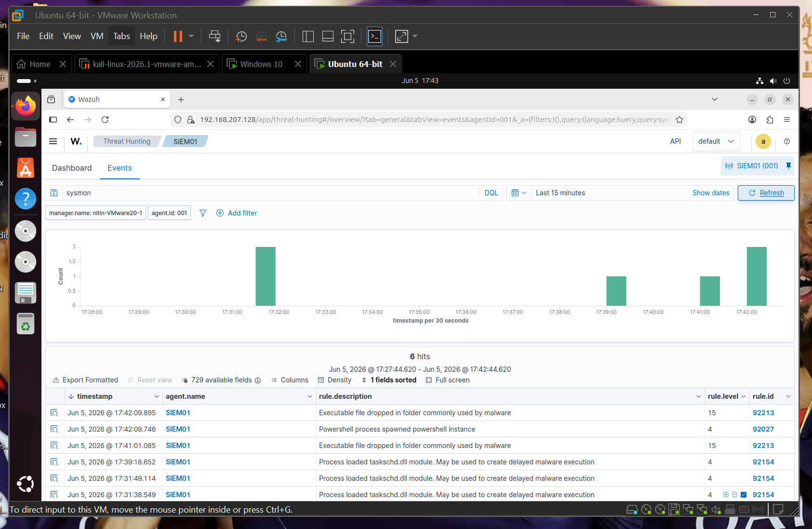
Task: Open a new Firefox tab
Action: (181, 99)
